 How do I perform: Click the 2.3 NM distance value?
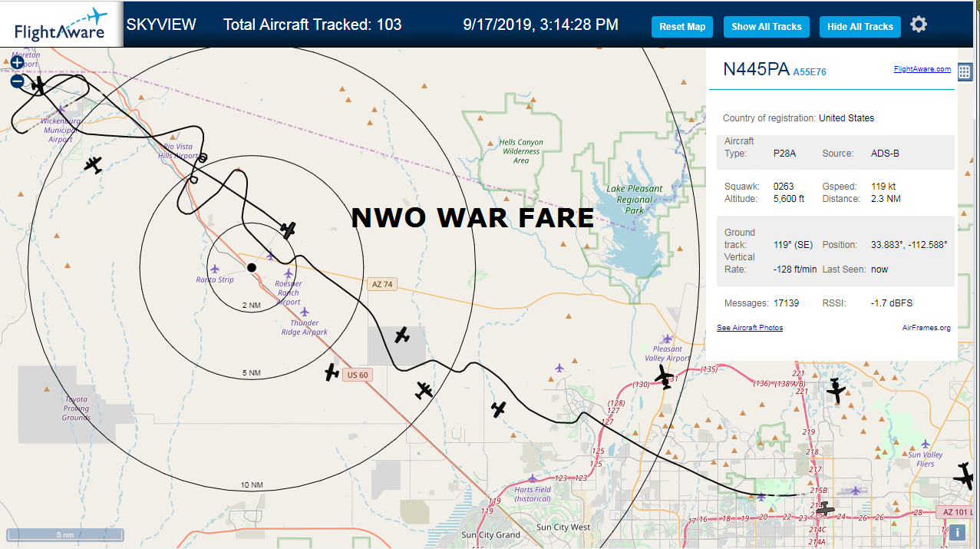886,199
